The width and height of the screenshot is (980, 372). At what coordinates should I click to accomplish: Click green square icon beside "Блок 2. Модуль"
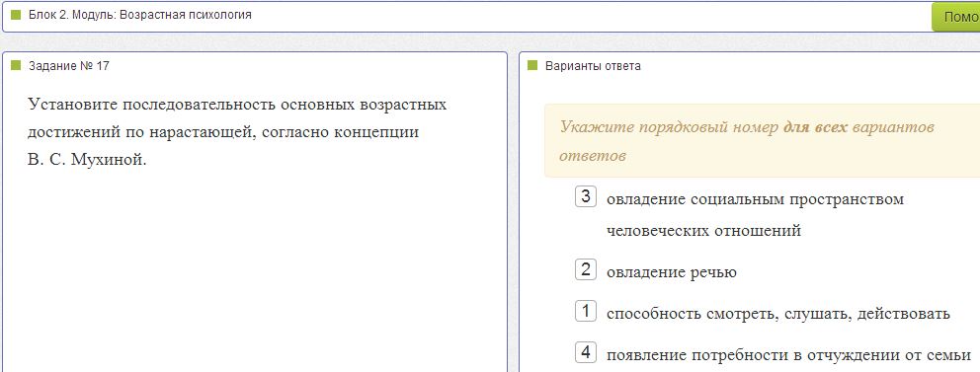(16, 15)
